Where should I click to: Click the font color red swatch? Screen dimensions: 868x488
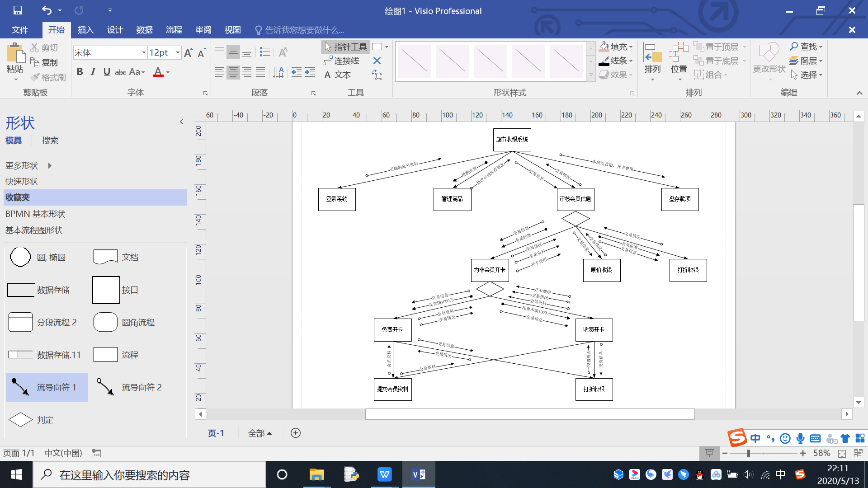click(158, 72)
